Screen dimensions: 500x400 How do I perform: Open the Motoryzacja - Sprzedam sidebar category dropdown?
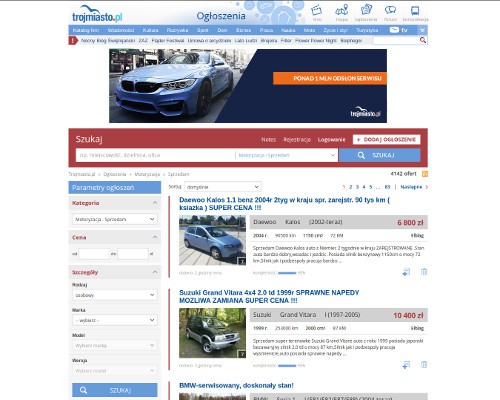(115, 219)
